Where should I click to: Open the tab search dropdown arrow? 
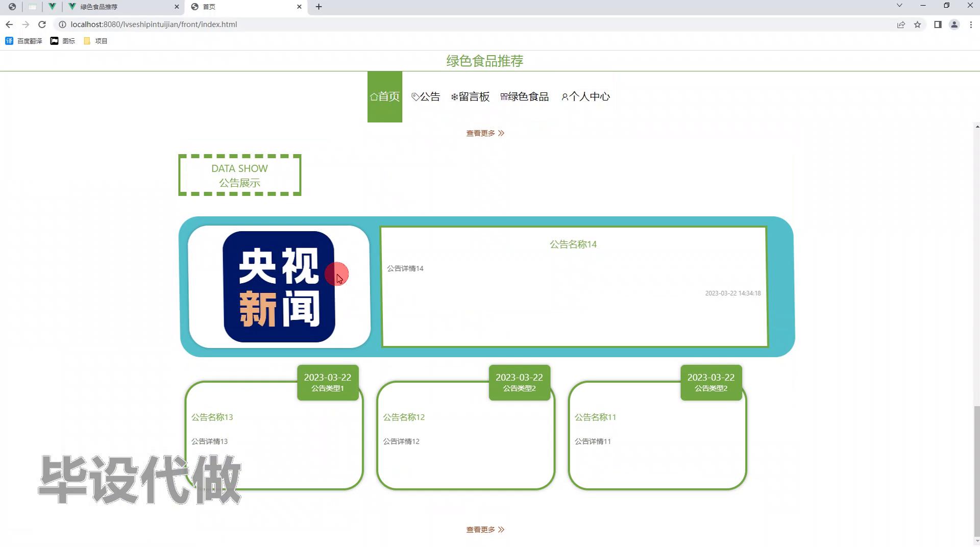click(899, 6)
